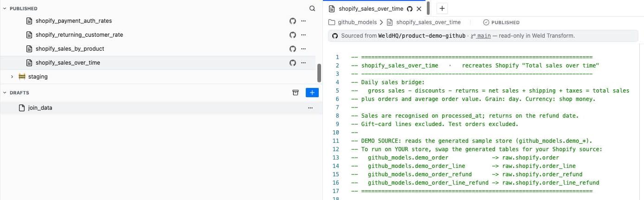Click the 'gross sales - discounts' comment line
The width and height of the screenshot is (644, 200).
(490, 91)
